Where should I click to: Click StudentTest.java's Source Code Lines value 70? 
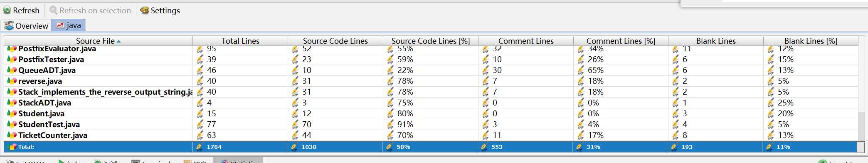pos(307,124)
